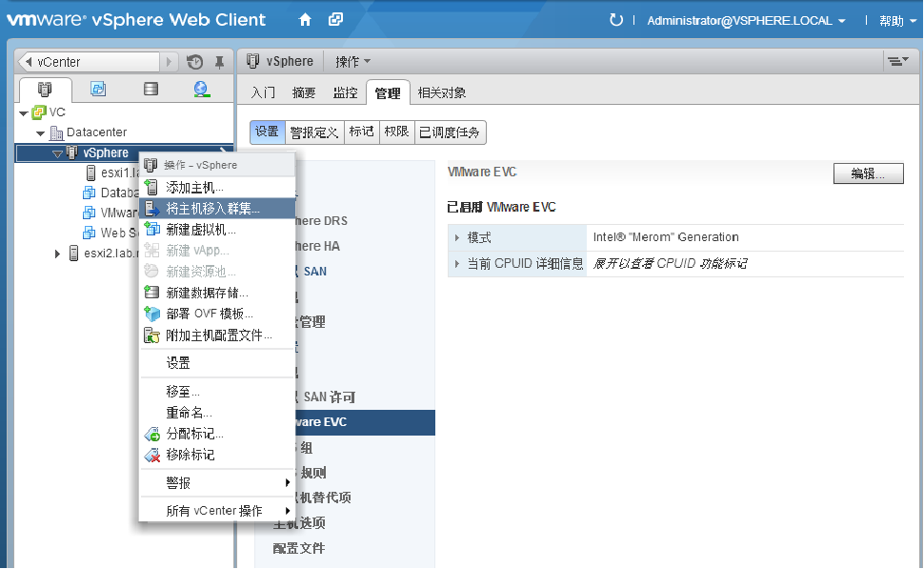Click the assign tag icon in menu

pyautogui.click(x=152, y=435)
